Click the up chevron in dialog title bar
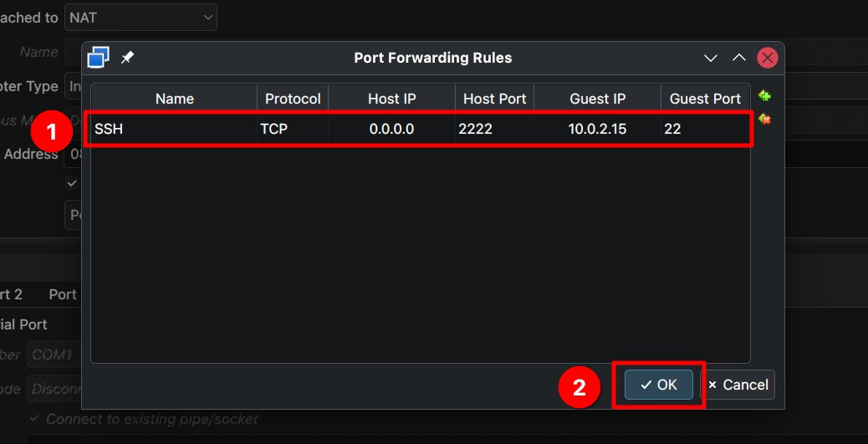Screen dimensions: 868x444 point(739,58)
